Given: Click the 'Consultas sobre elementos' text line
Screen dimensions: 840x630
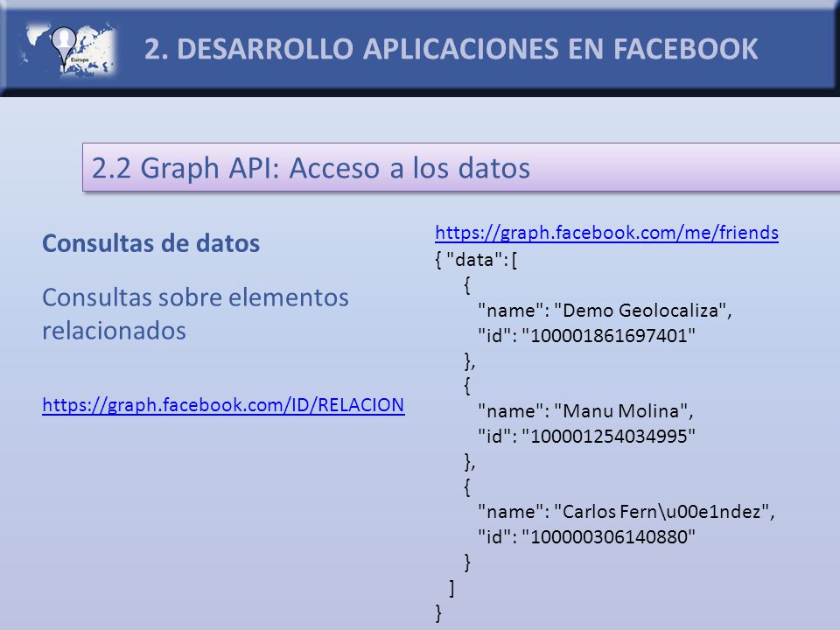Looking at the screenshot, I should pyautogui.click(x=195, y=297).
